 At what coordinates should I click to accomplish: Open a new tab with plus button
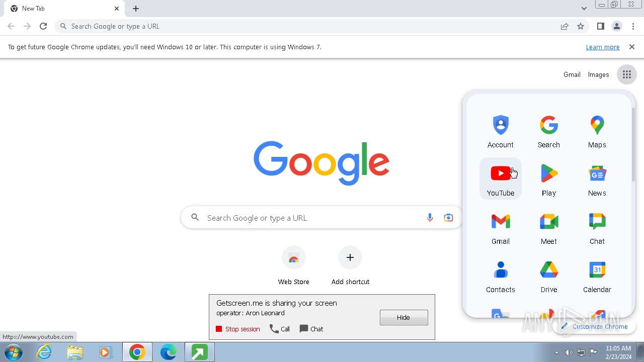136,9
